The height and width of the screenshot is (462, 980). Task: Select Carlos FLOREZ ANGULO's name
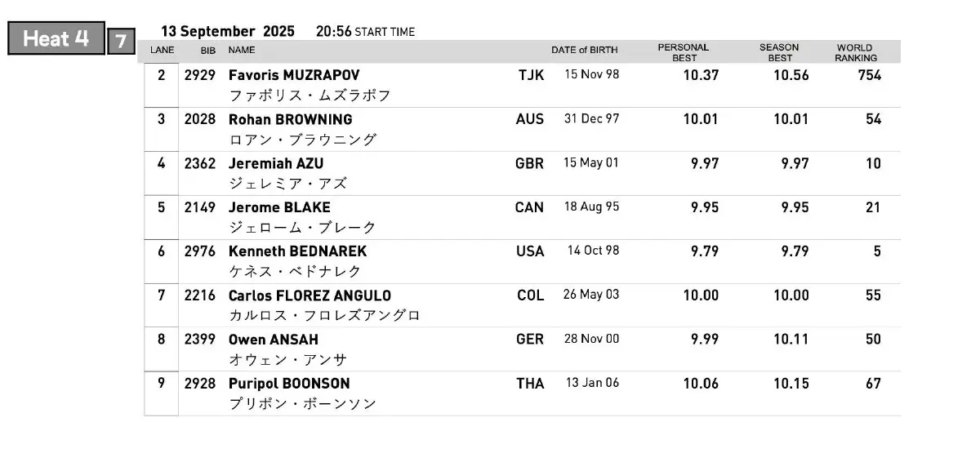(310, 295)
